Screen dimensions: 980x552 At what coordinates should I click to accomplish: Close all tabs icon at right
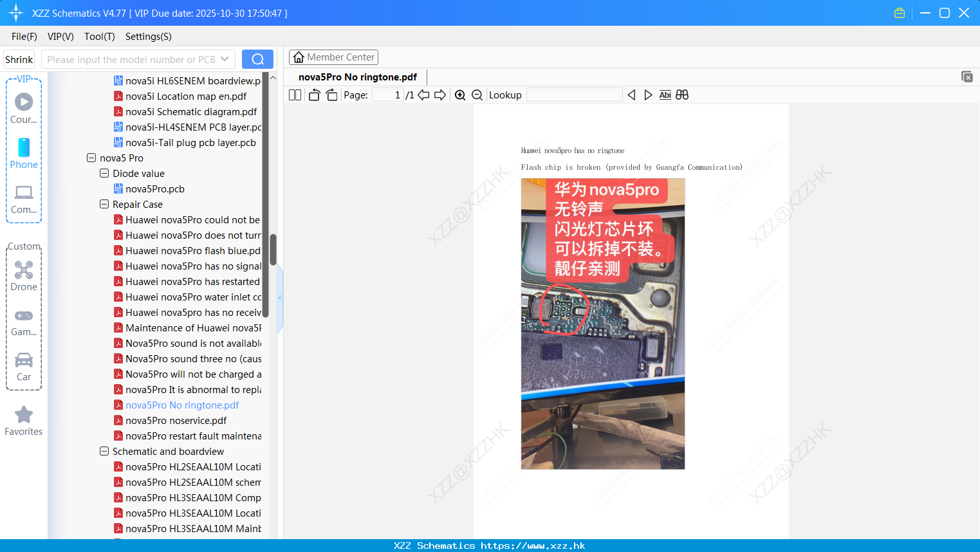967,77
